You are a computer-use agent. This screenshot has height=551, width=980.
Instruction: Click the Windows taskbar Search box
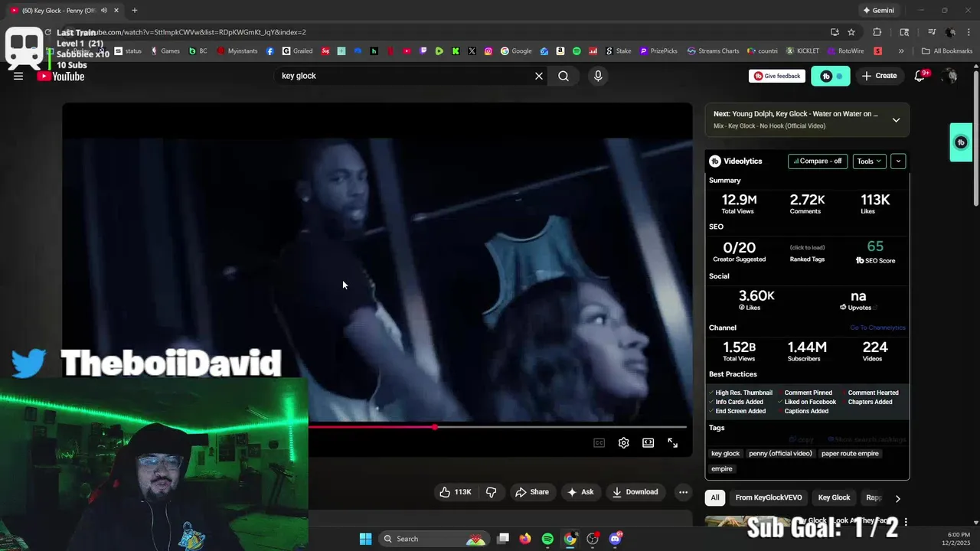pyautogui.click(x=434, y=539)
